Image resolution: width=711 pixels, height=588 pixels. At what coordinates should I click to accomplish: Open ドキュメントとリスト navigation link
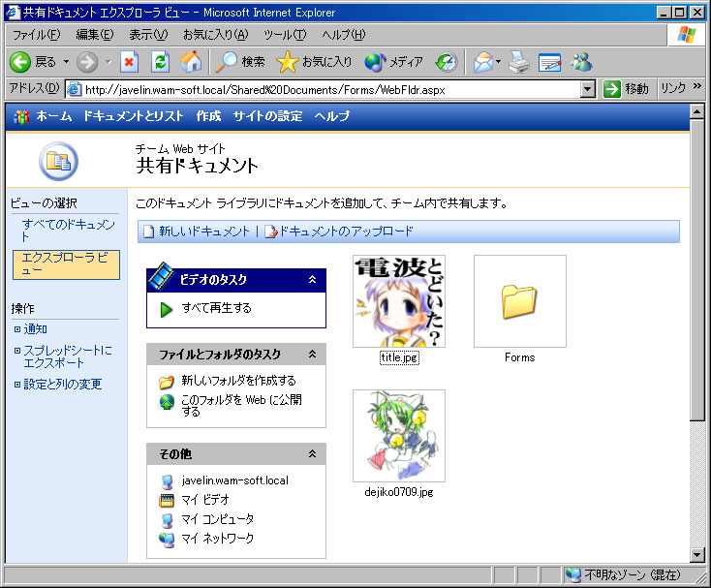pyautogui.click(x=134, y=116)
